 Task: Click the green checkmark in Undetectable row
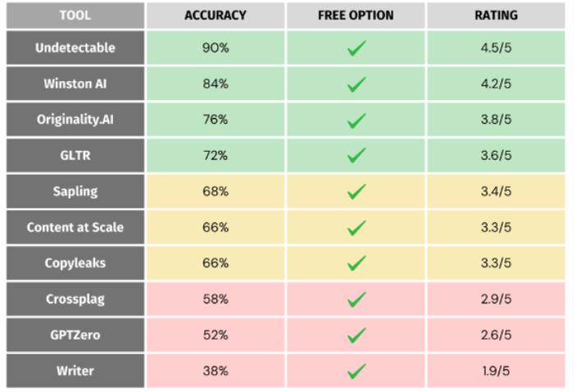(x=356, y=48)
